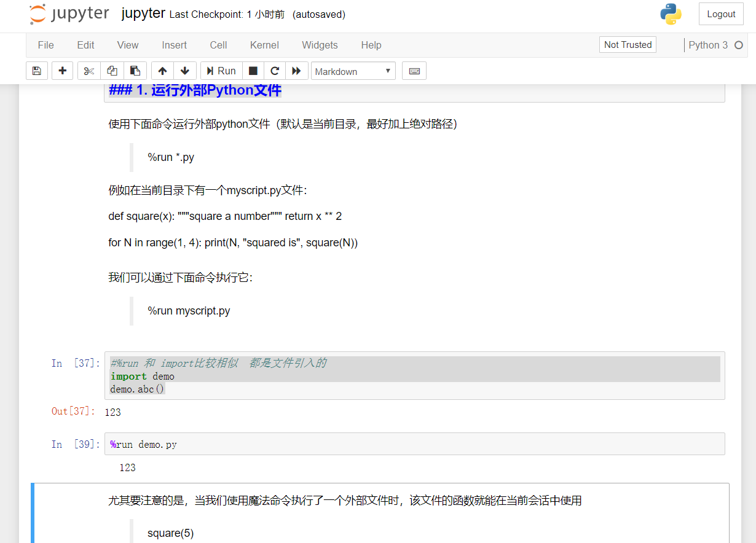This screenshot has height=543, width=756.
Task: Copy selected cells icon
Action: pyautogui.click(x=112, y=71)
